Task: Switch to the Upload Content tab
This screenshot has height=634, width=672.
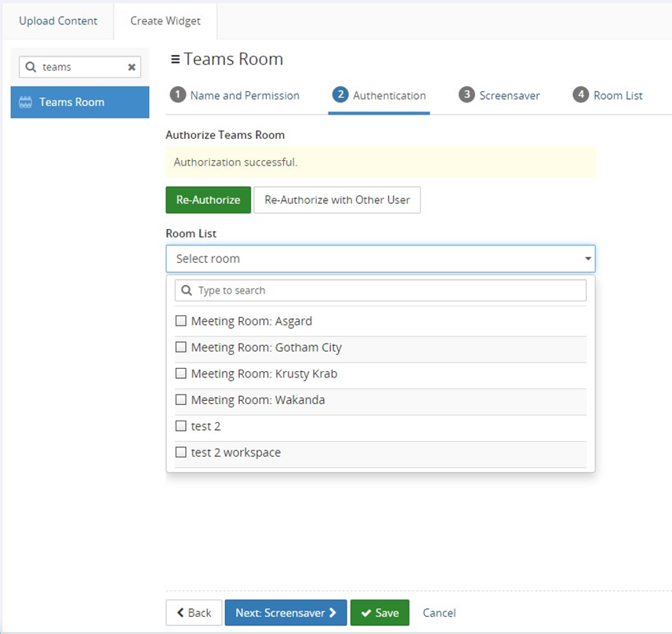Action: [x=58, y=20]
